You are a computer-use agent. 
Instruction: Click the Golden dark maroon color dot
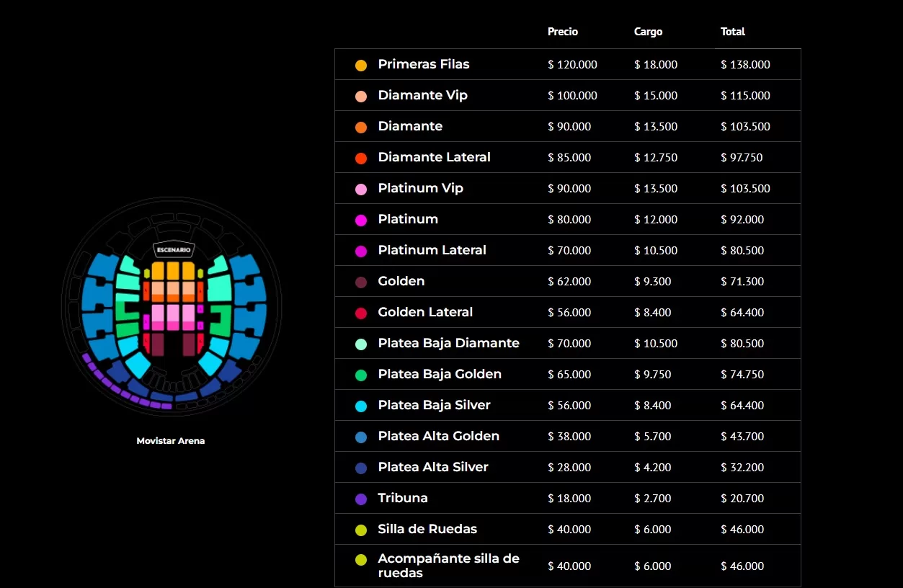tap(361, 282)
